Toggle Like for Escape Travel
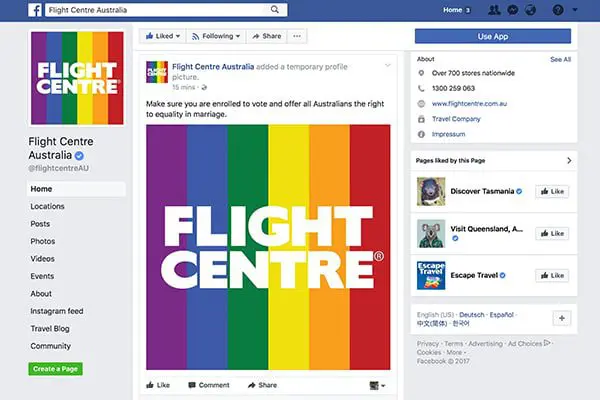600x400 pixels. 552,275
